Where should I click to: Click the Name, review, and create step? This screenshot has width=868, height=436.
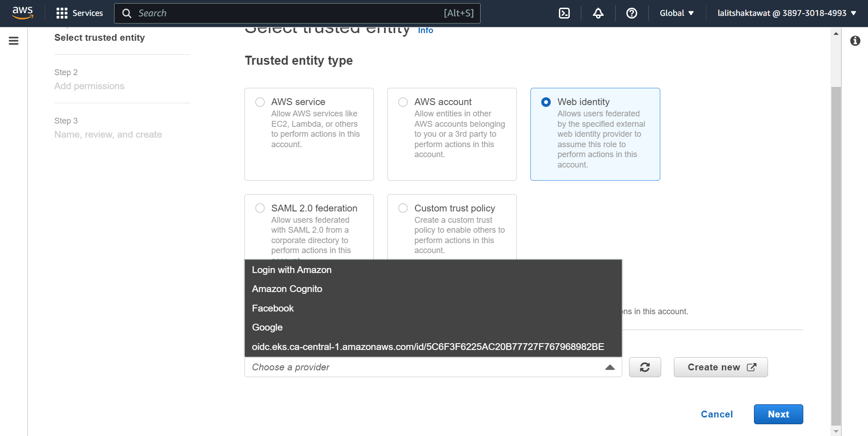click(x=108, y=134)
